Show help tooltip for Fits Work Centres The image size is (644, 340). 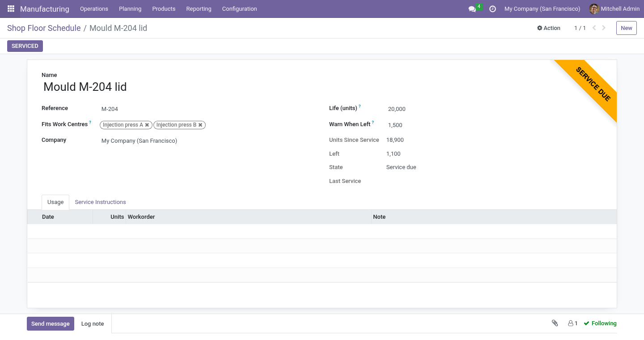(x=90, y=122)
